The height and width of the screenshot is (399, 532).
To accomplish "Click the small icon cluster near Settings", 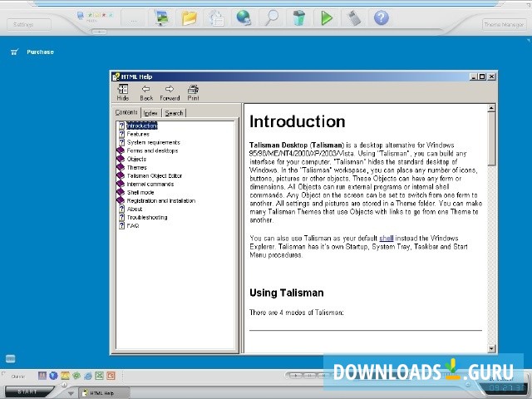I will (95, 16).
